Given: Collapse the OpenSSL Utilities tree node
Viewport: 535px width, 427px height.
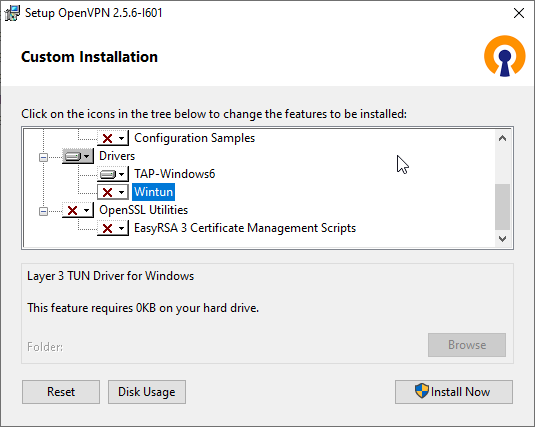Looking at the screenshot, I should 43,211.
